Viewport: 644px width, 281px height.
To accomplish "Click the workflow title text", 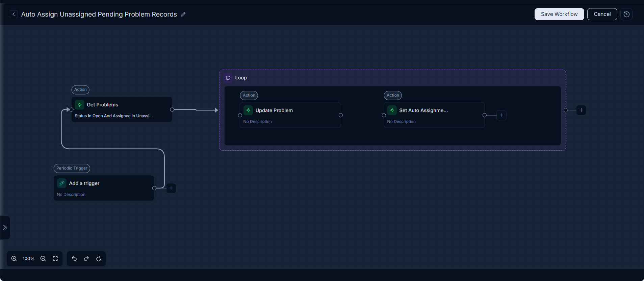I will (99, 14).
